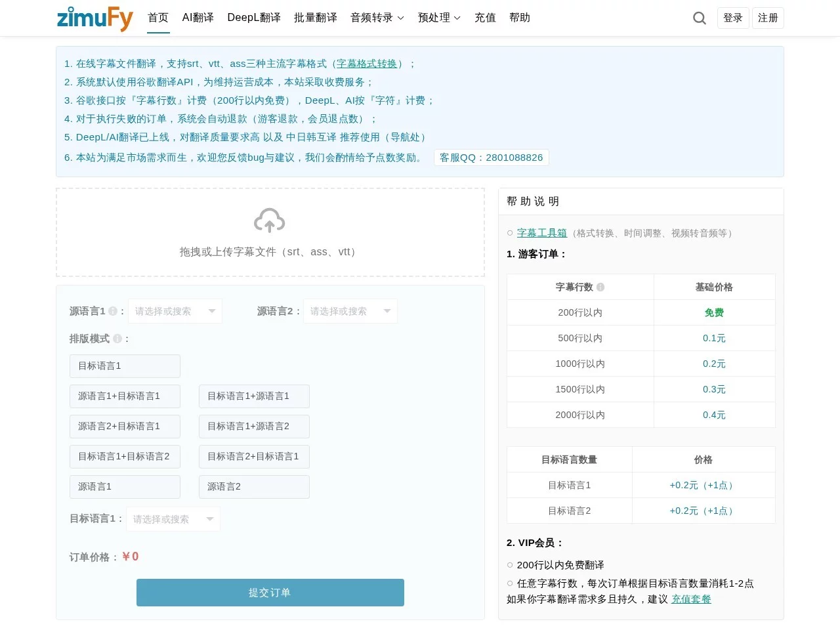Click info icon beside 源语言1 label
The height and width of the screenshot is (630, 840).
coord(113,311)
